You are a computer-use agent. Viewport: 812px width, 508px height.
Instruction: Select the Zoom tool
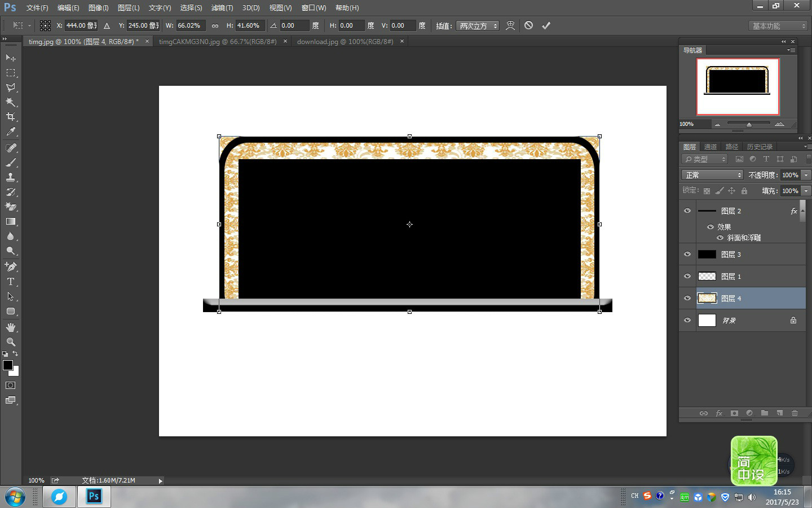pos(11,342)
